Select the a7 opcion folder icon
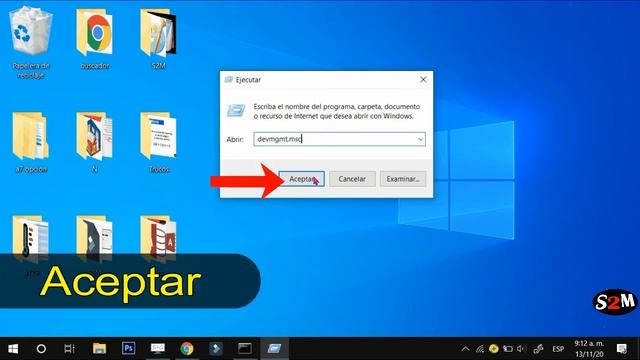The height and width of the screenshot is (360, 640). coord(31,142)
